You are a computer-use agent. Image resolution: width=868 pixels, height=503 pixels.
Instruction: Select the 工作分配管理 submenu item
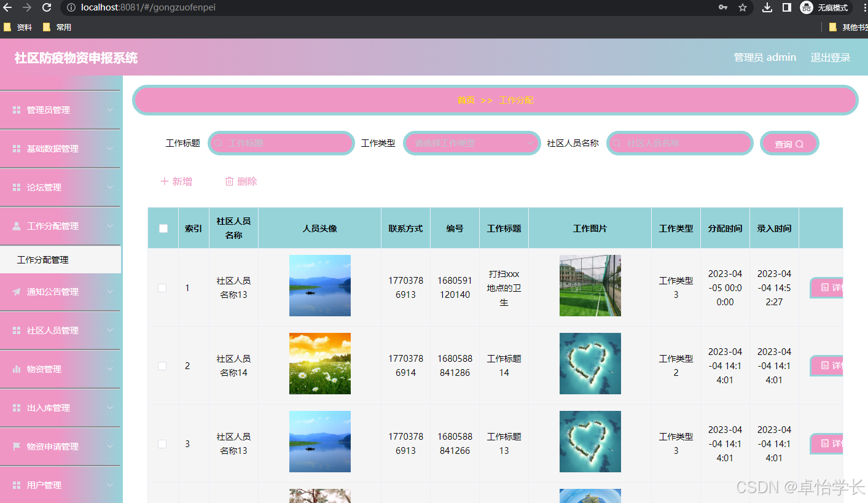click(60, 260)
